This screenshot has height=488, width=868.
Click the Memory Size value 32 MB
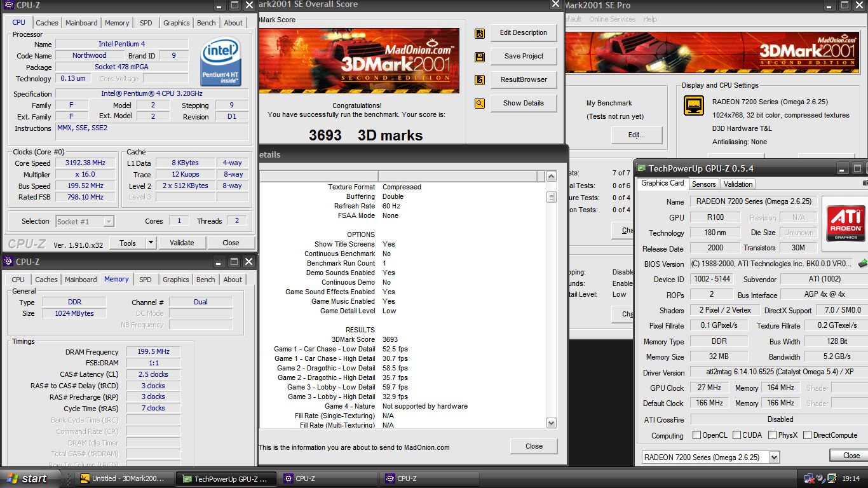(718, 358)
